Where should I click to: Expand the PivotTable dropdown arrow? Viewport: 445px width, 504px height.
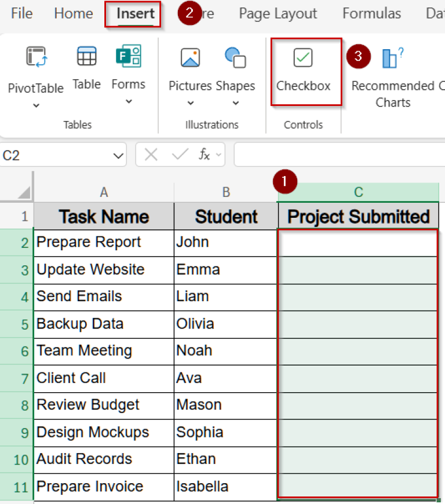36,105
